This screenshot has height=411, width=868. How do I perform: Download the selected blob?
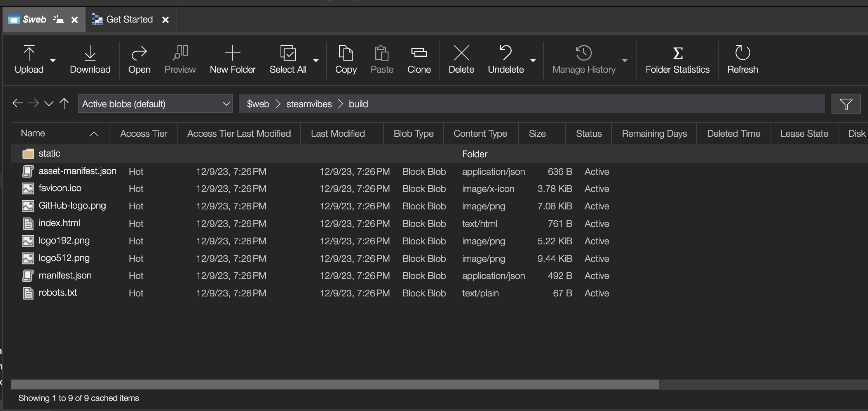pos(90,59)
